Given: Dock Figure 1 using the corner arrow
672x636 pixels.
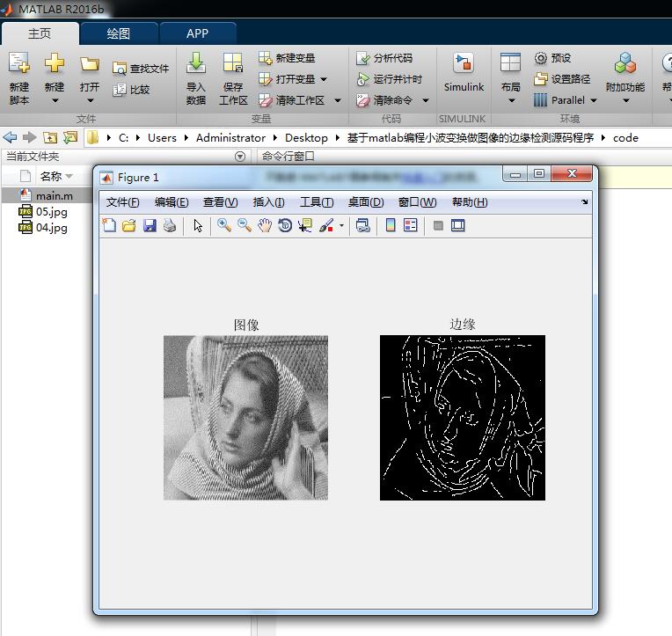Looking at the screenshot, I should click(585, 201).
